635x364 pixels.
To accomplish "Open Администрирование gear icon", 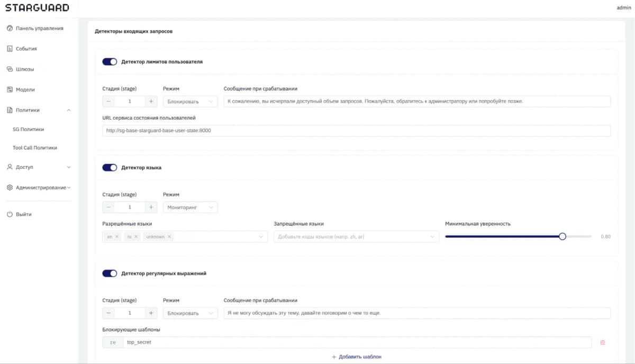I will click(x=10, y=188).
